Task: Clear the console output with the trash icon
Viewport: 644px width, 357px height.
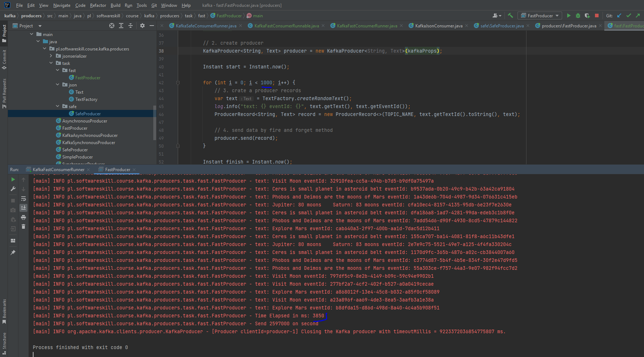Action: (23, 226)
